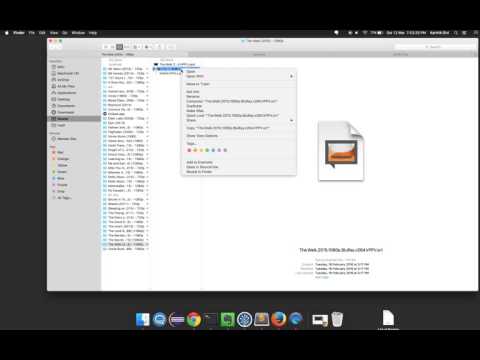
Task: Choose Rename in the context menu
Action: (193, 96)
